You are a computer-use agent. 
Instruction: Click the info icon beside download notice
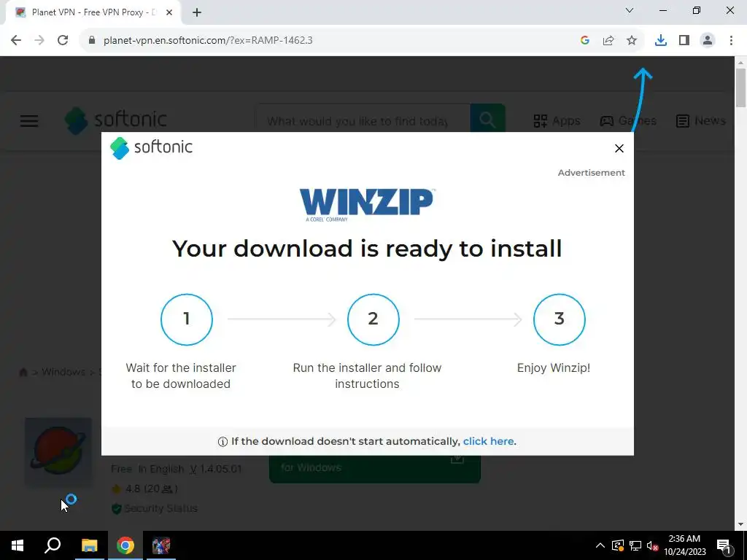[x=222, y=442]
